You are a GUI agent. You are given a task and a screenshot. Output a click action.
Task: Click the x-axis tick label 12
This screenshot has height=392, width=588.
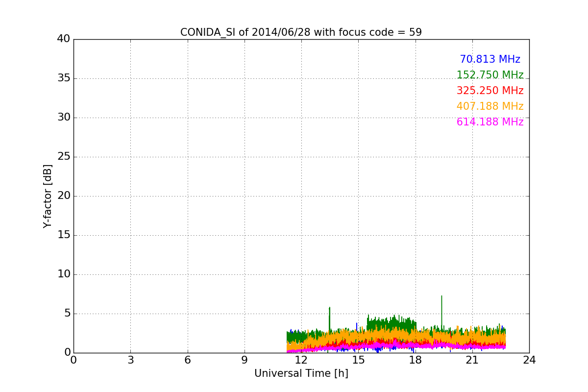[301, 360]
